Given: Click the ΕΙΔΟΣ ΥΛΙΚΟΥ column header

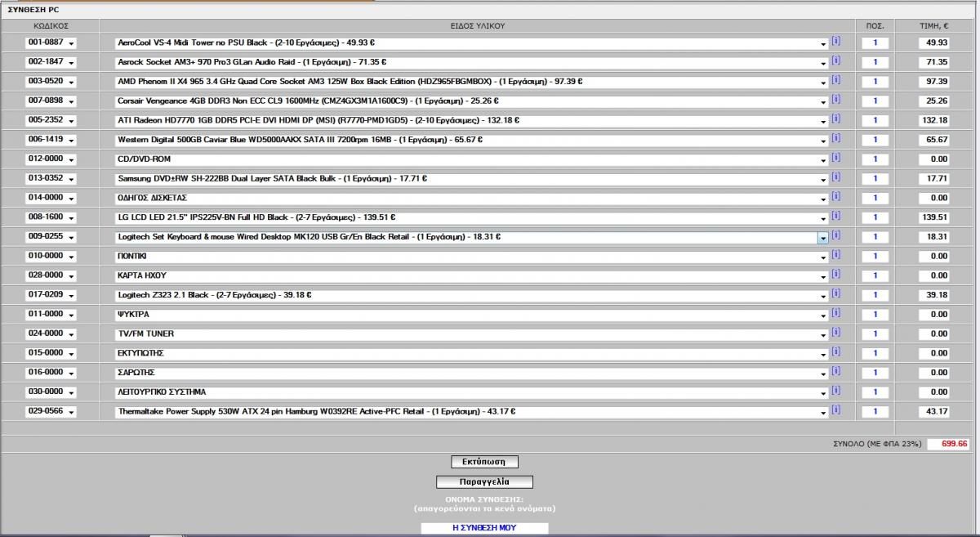Looking at the screenshot, I should [478, 25].
